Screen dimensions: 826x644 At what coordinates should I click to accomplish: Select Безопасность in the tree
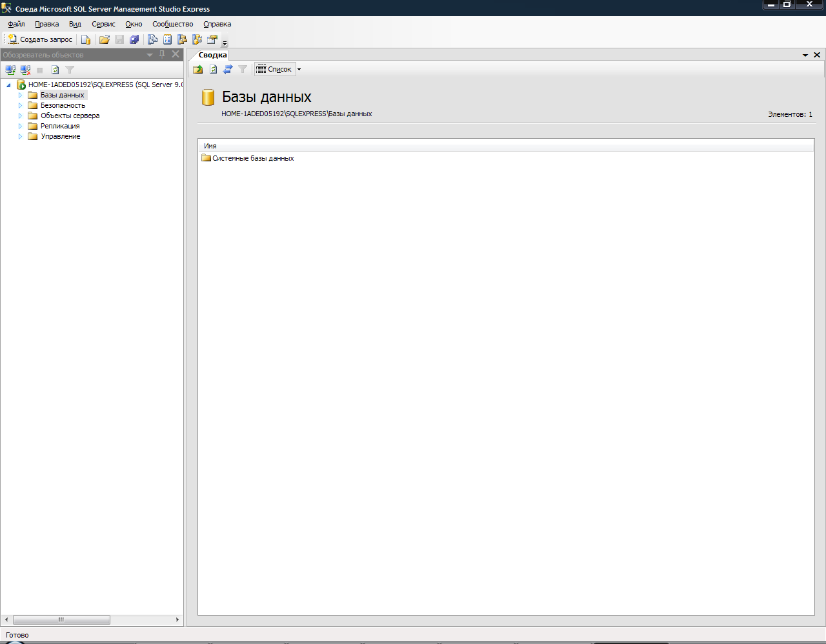pos(63,105)
